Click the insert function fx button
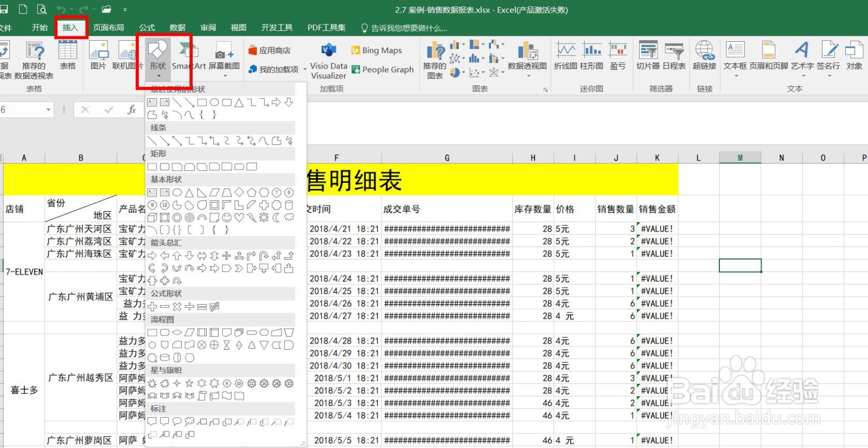Viewport: 868px width, 448px height. [131, 110]
